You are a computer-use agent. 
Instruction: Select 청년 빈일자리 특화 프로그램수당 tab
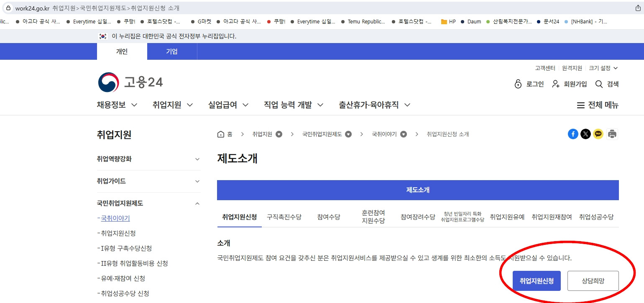click(x=463, y=217)
